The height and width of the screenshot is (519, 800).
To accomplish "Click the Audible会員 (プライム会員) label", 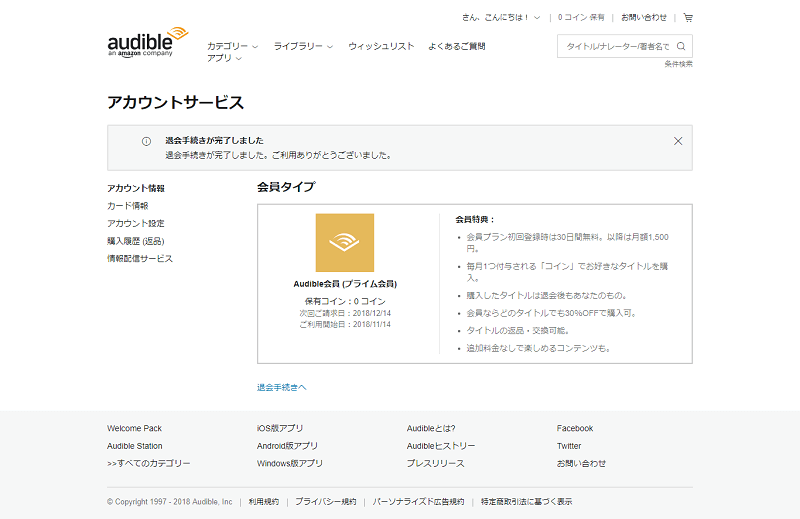I will [x=345, y=284].
